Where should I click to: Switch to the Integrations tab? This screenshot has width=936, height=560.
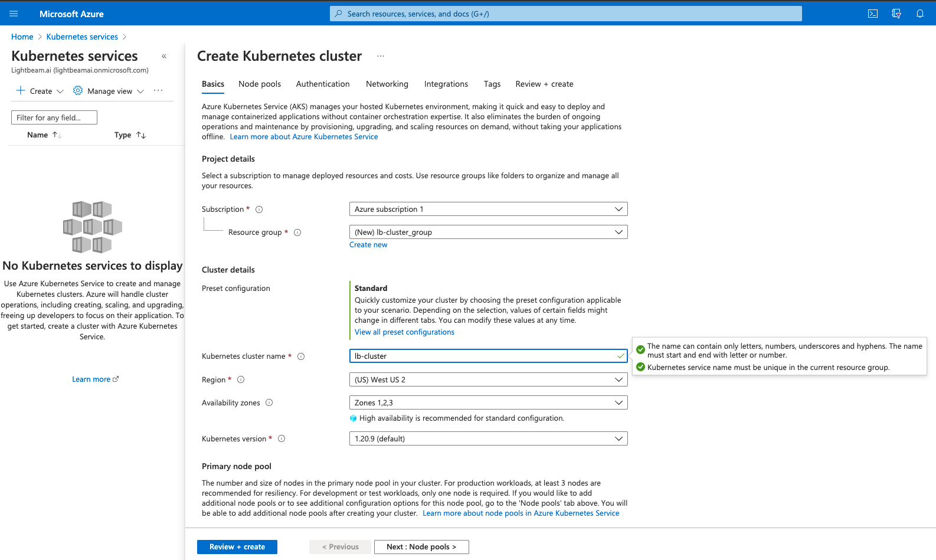[x=446, y=84]
